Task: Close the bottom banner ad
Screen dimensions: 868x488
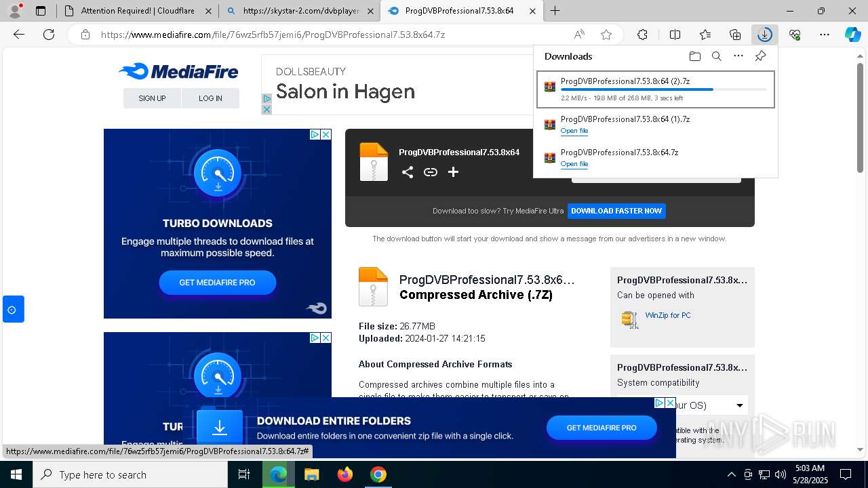Action: (x=670, y=403)
